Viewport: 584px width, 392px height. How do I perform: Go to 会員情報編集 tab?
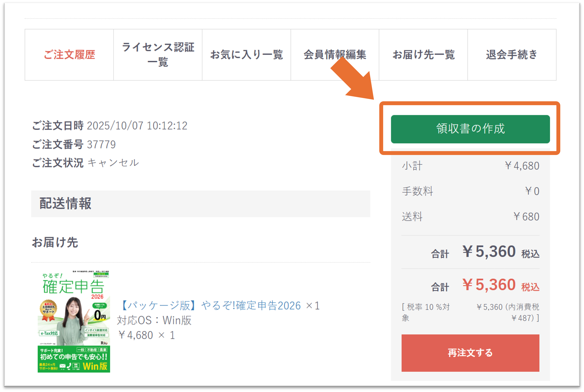[335, 55]
